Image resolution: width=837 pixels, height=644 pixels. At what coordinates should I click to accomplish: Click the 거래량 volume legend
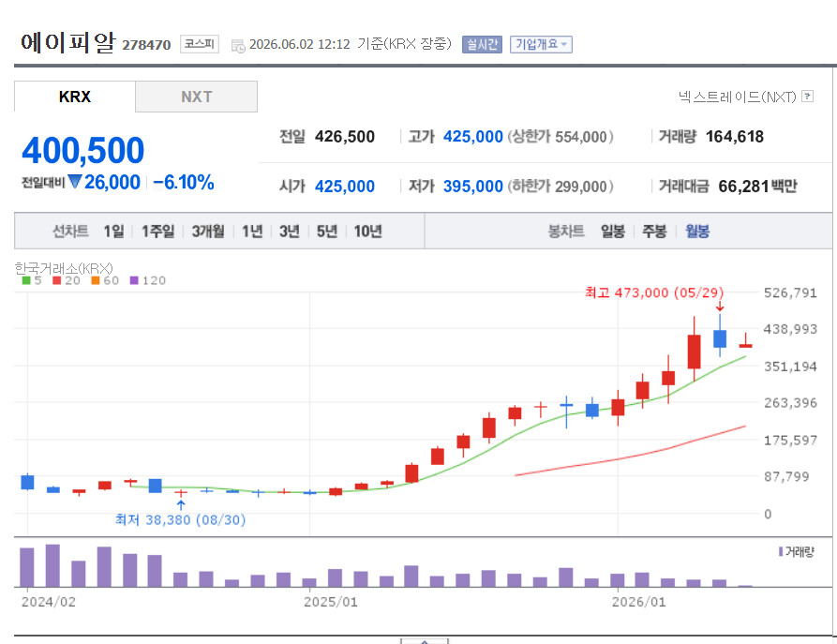(x=797, y=551)
